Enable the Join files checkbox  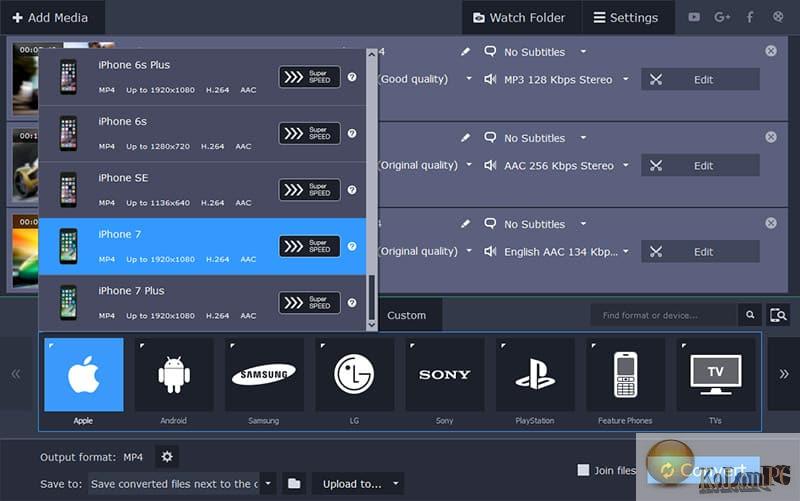(x=583, y=470)
